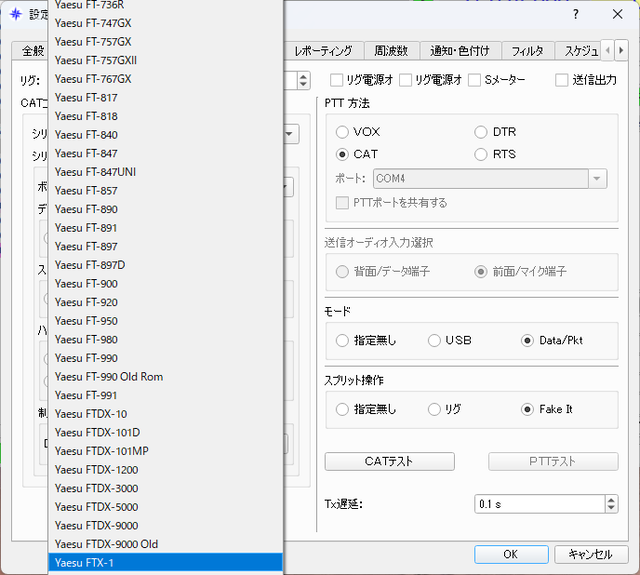Select Yaesu FT-897D in the list
The image size is (640, 575).
[165, 265]
